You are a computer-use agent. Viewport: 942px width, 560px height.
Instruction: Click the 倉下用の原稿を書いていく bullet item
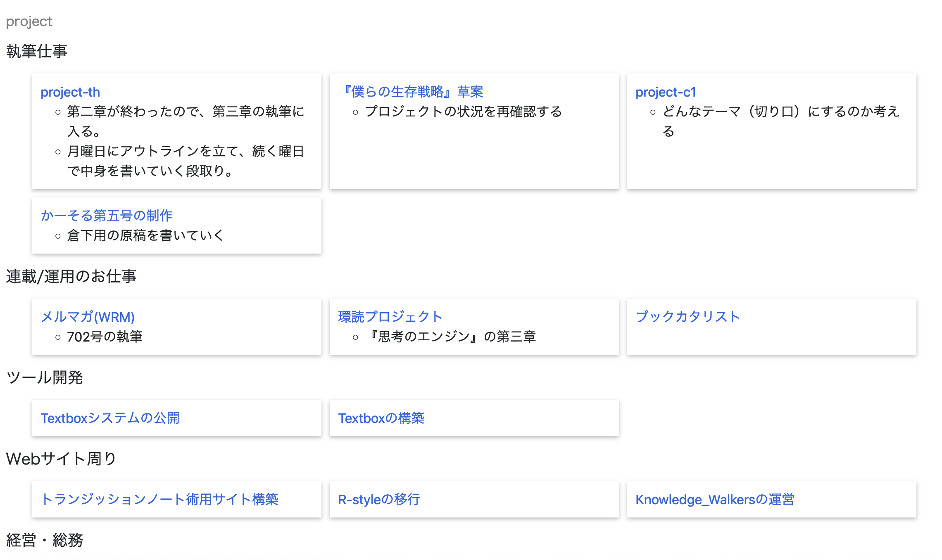(x=145, y=235)
